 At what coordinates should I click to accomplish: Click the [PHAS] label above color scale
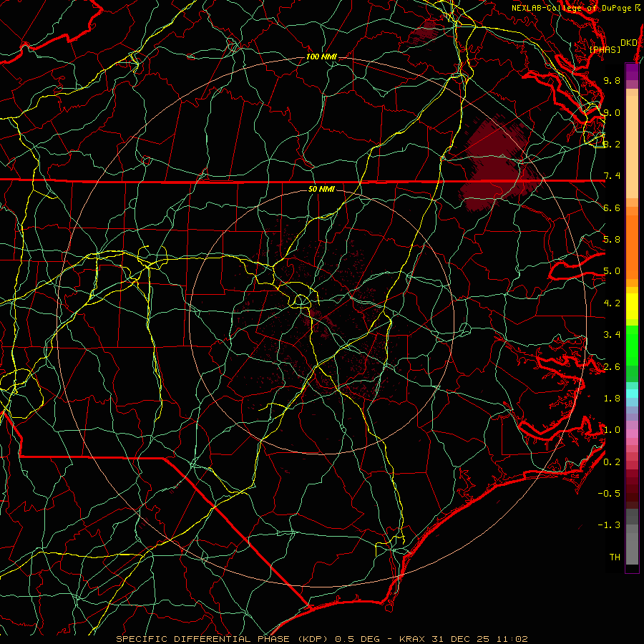[605, 49]
